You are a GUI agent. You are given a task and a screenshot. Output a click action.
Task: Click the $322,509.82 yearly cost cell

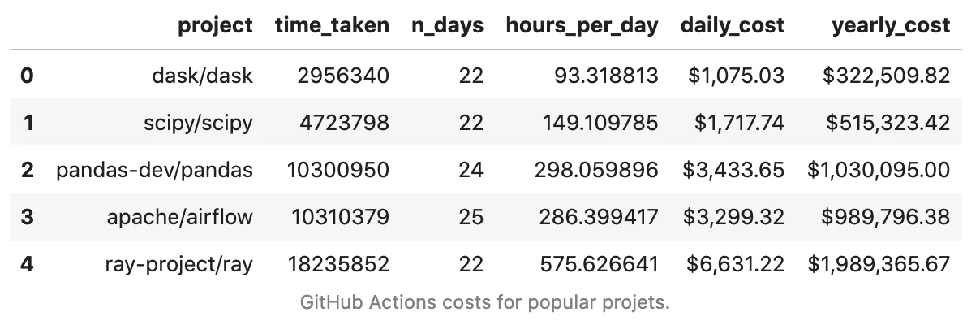pyautogui.click(x=886, y=76)
